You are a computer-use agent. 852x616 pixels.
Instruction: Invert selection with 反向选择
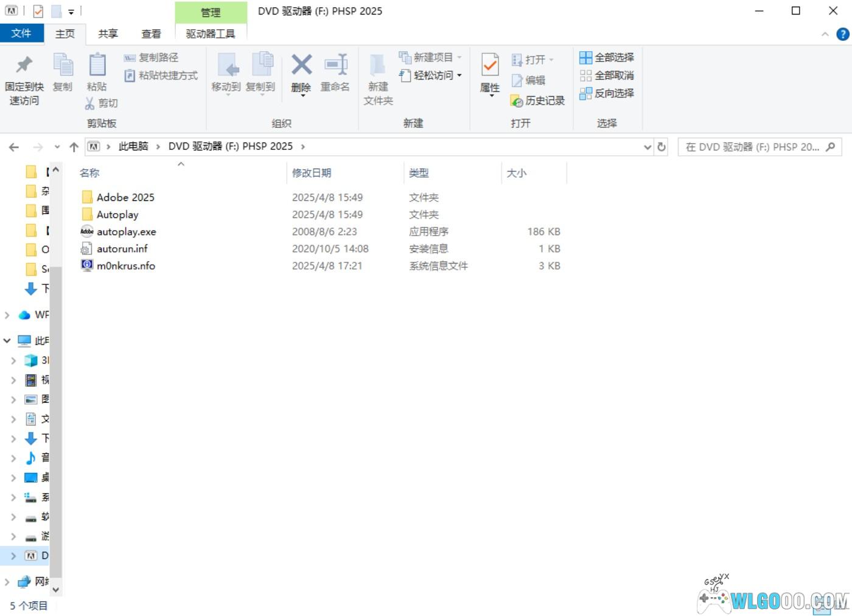(607, 93)
